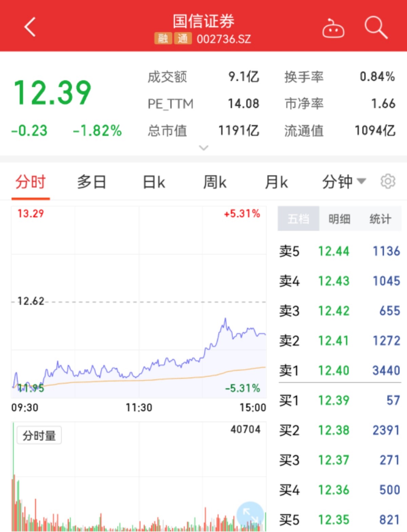Tap the -5.31% lower limit label
This screenshot has width=407, height=532.
click(243, 388)
